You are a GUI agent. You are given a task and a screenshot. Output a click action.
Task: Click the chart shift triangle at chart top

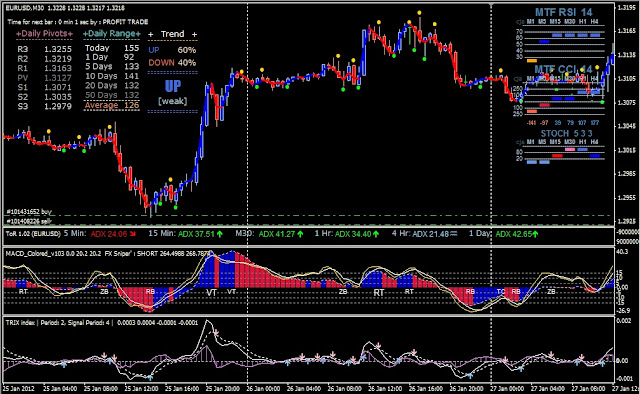[x=491, y=5]
